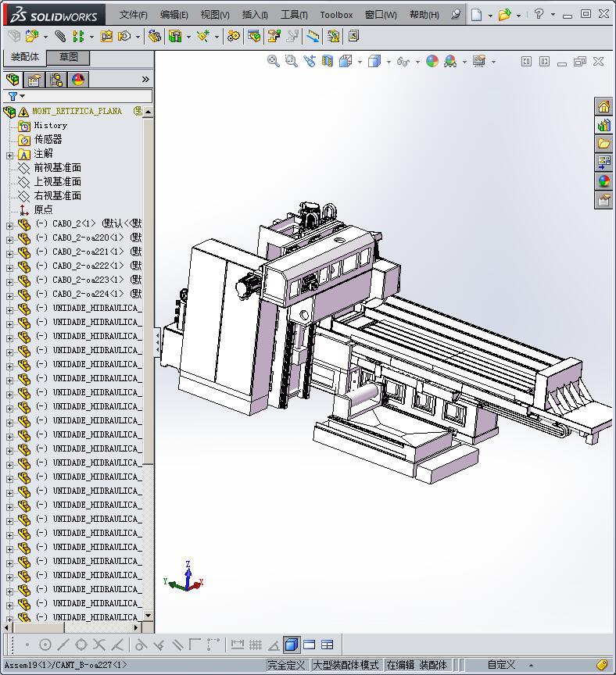The width and height of the screenshot is (616, 675).
Task: Expand more tabs with the double chevron
Action: tap(145, 79)
